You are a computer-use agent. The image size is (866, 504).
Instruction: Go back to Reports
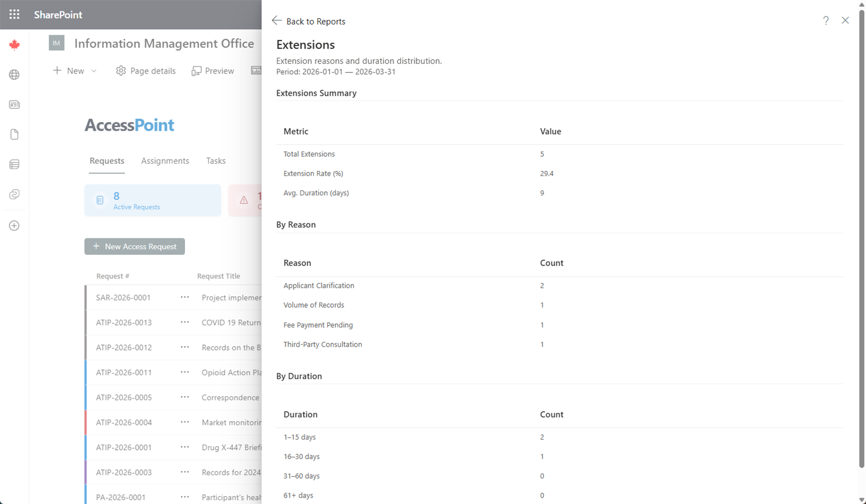[x=309, y=21]
